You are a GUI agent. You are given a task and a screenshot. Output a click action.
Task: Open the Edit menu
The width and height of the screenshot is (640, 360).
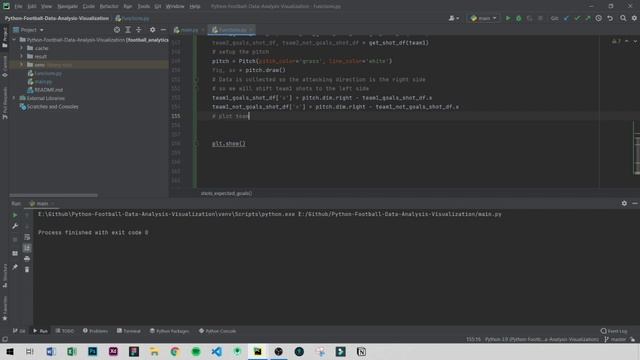pos(32,7)
